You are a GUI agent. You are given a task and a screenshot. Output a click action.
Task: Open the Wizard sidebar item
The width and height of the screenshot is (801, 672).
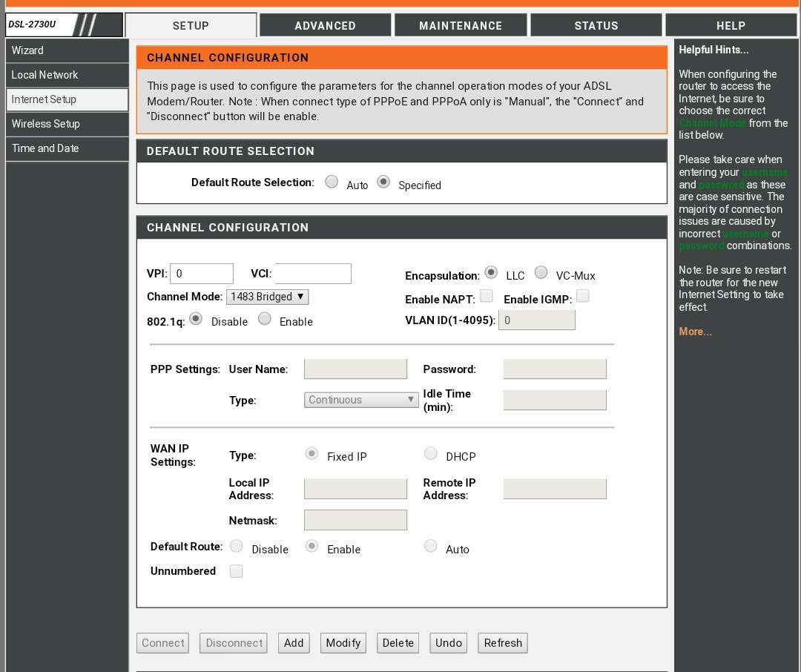click(67, 50)
